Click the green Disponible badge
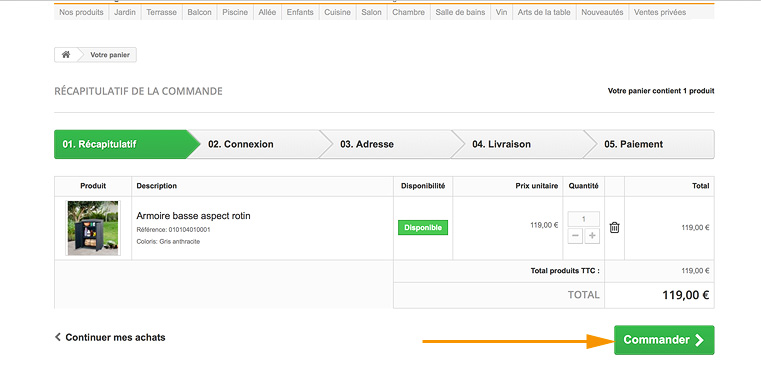 point(423,228)
